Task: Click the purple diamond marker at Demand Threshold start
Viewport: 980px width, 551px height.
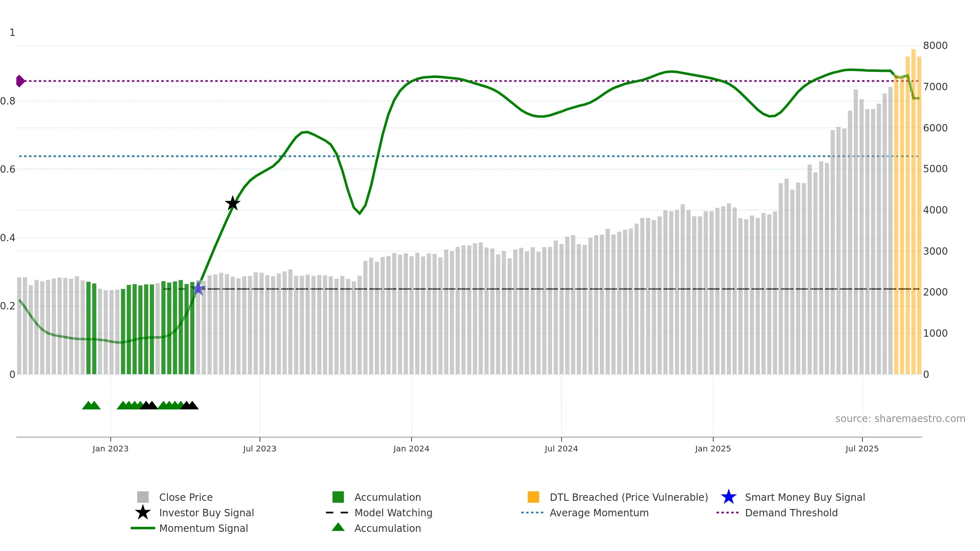Action: click(x=20, y=81)
